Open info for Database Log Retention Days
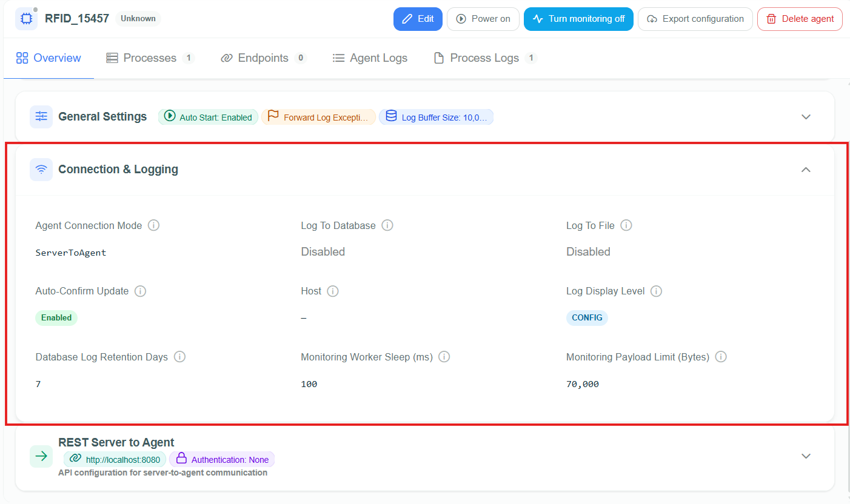850x504 pixels. [x=179, y=357]
